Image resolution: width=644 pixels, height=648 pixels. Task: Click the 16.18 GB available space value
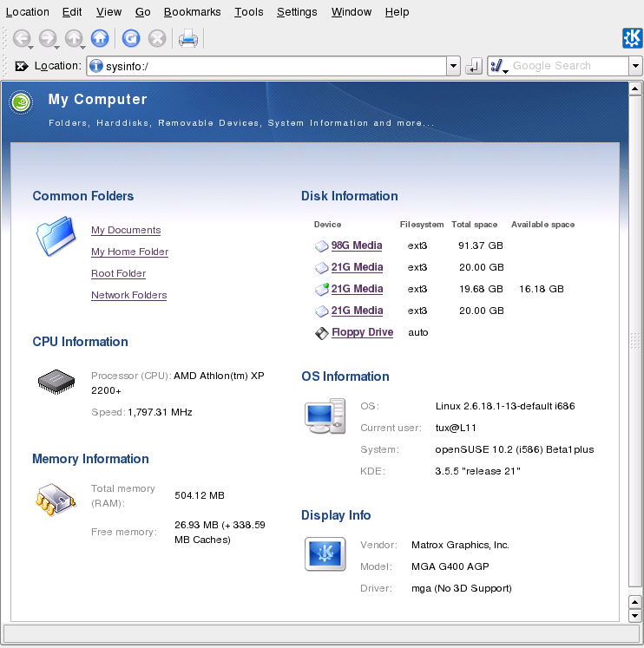click(x=542, y=289)
